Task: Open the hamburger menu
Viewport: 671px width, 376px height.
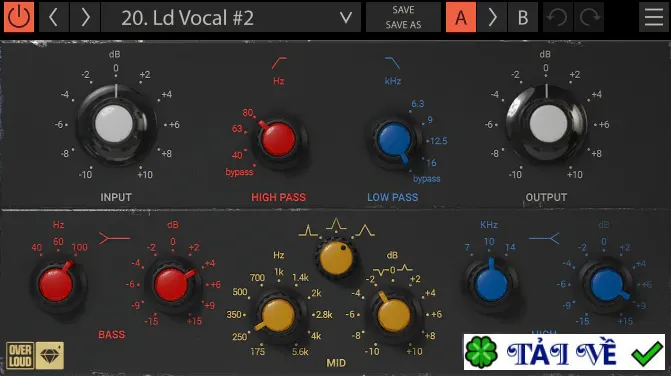Action: pos(654,17)
